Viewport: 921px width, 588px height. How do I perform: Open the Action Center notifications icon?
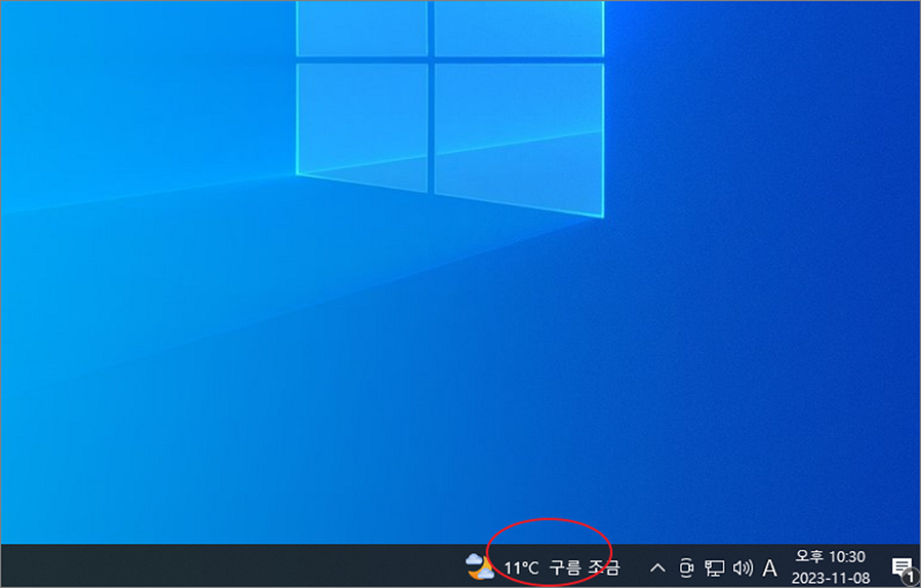coord(902,567)
